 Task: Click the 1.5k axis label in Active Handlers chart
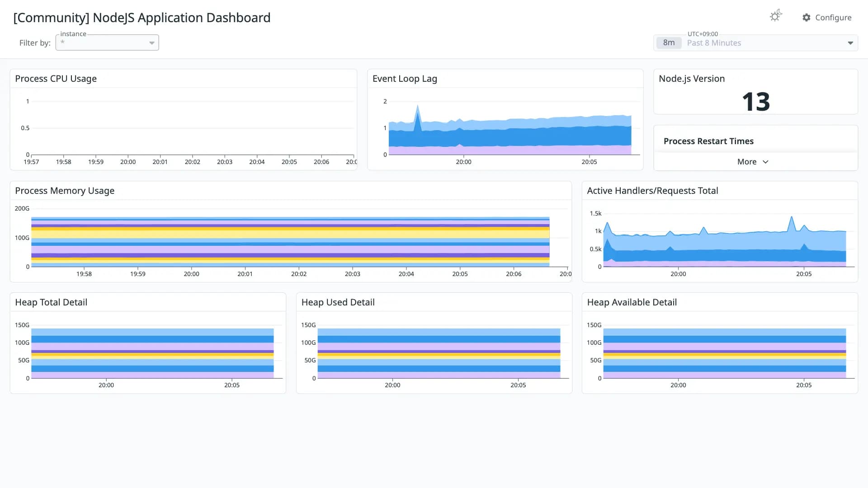click(595, 213)
